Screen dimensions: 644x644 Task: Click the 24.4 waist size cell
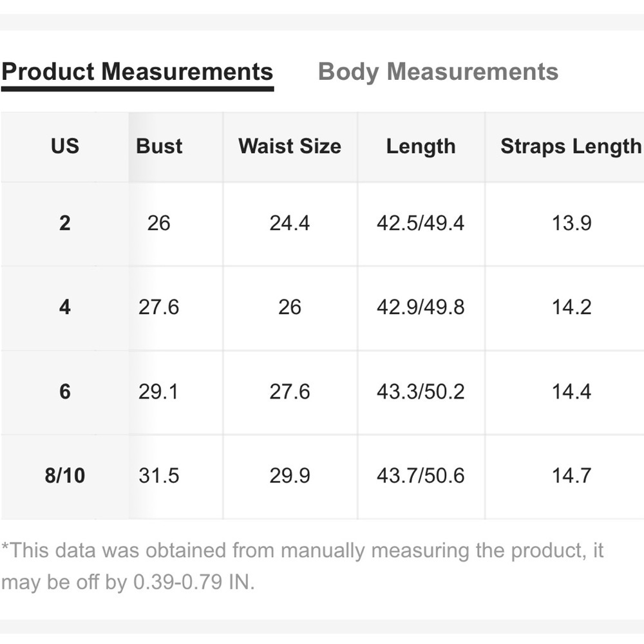290,223
